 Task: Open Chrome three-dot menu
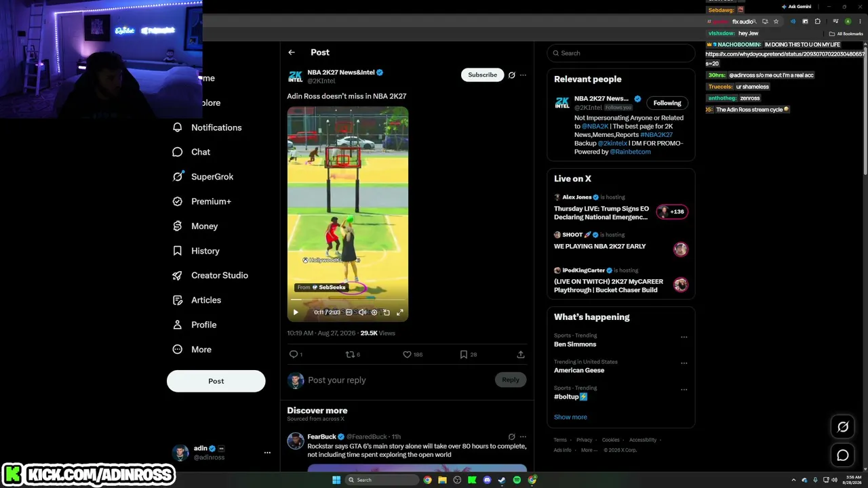click(860, 22)
